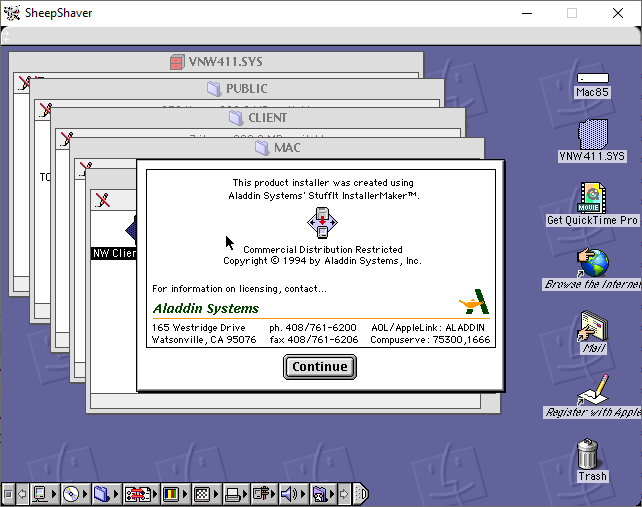Click the VNW411.SYS window title bar
Viewport: 642px width, 507px height.
(x=216, y=62)
